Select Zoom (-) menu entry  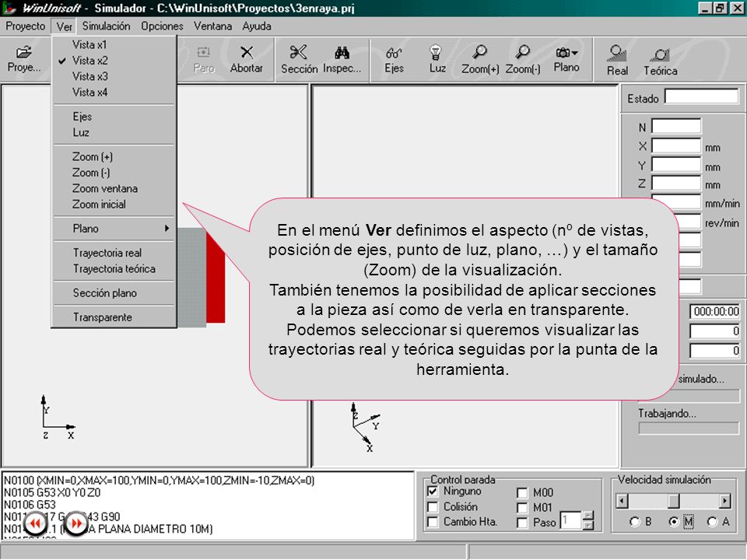(x=114, y=173)
